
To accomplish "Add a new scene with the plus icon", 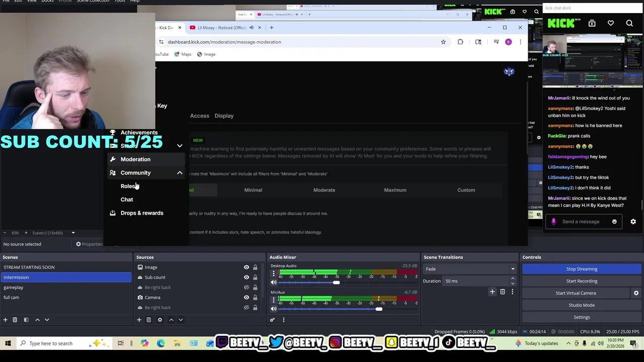I will point(6,320).
